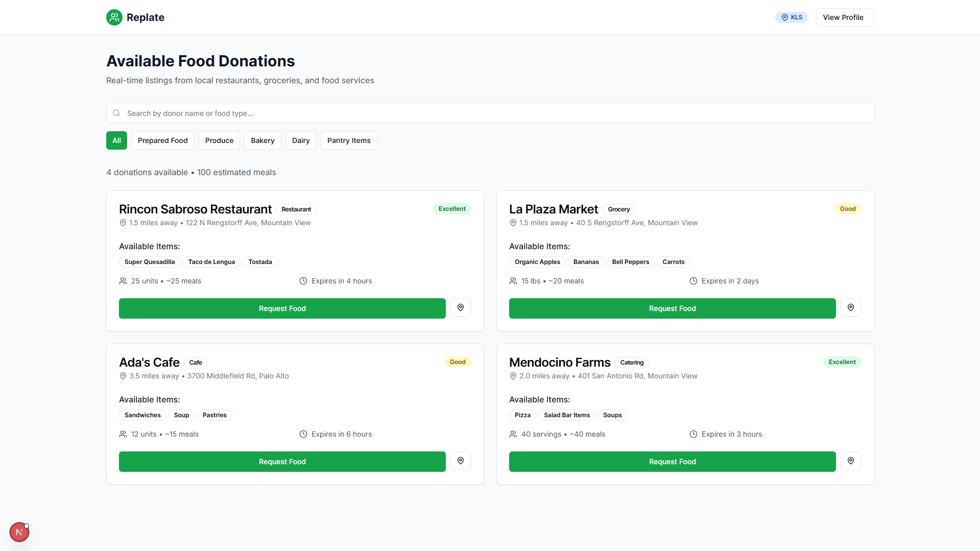This screenshot has width=980, height=551.
Task: Click the Pizza item tag
Action: pyautogui.click(x=522, y=415)
